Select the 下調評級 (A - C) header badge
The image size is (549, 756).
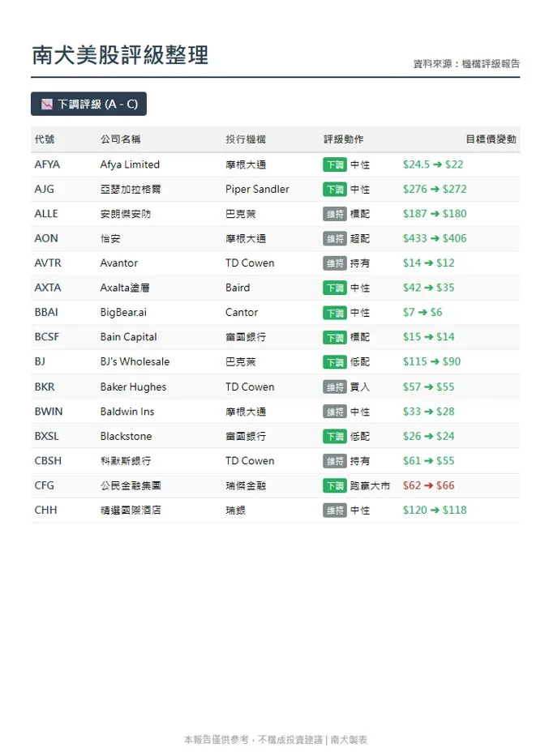click(x=88, y=105)
